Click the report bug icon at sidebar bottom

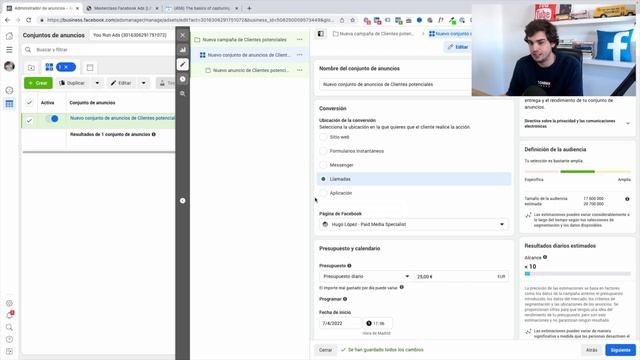pos(9,351)
